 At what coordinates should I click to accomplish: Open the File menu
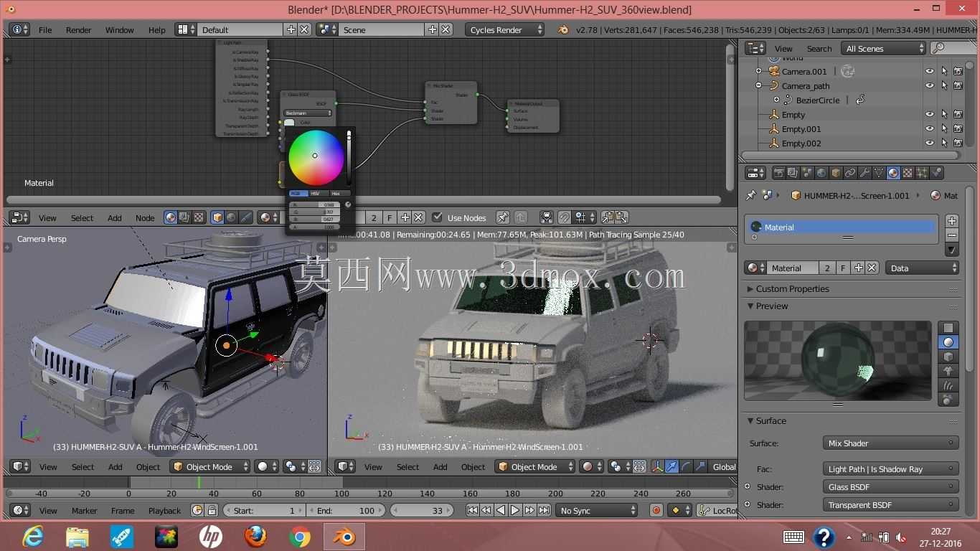click(x=45, y=29)
